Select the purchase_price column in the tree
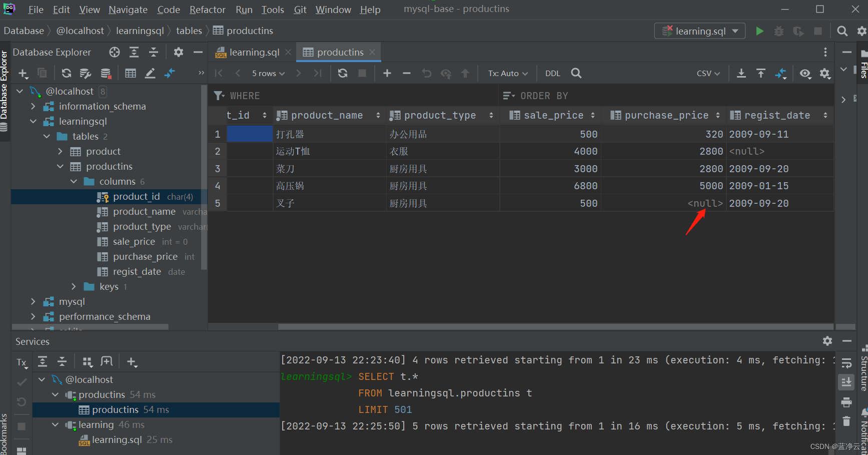The height and width of the screenshot is (455, 868). 145,256
